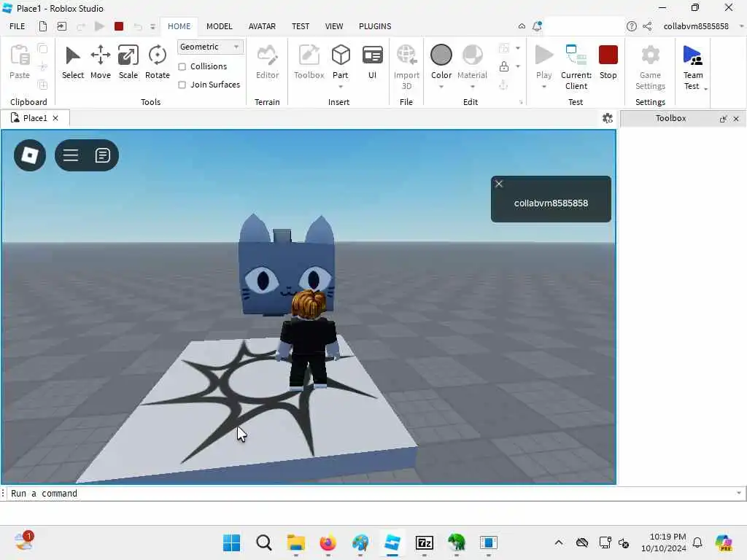Screen dimensions: 747x560
Task: Click the notifications bell icon
Action: 537,26
